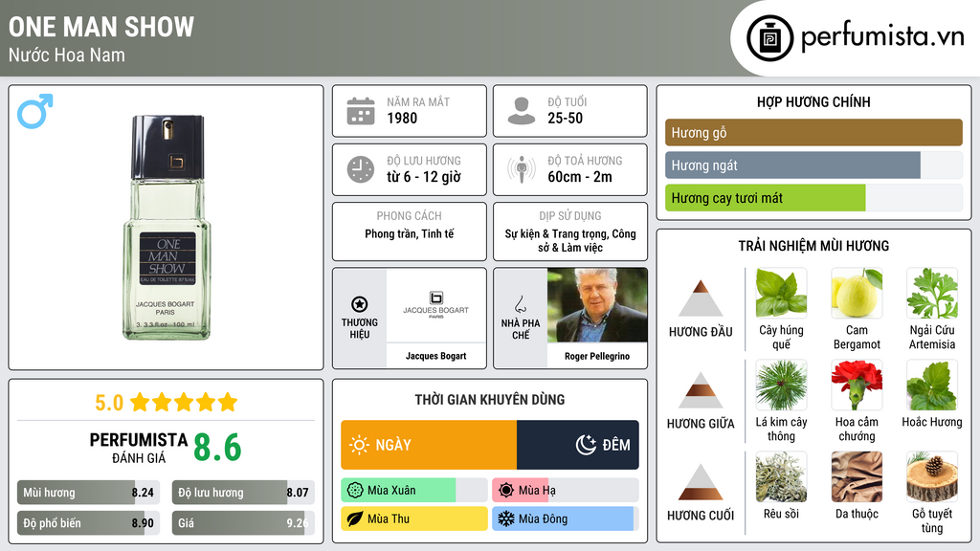Click the Ngải Cứu Artemisia leaf image
Image resolution: width=980 pixels, height=551 pixels.
[932, 293]
